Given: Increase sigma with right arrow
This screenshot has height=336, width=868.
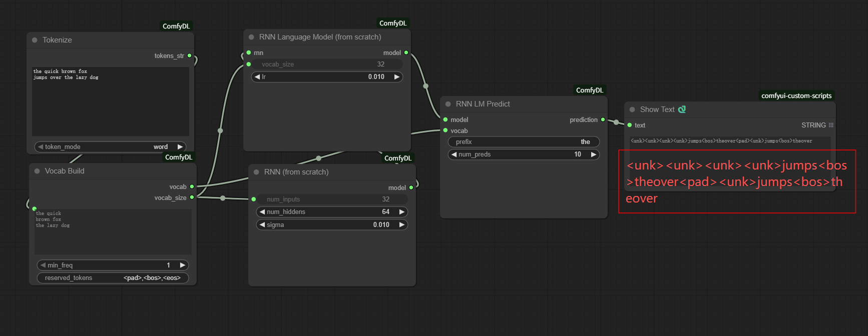Looking at the screenshot, I should (402, 225).
